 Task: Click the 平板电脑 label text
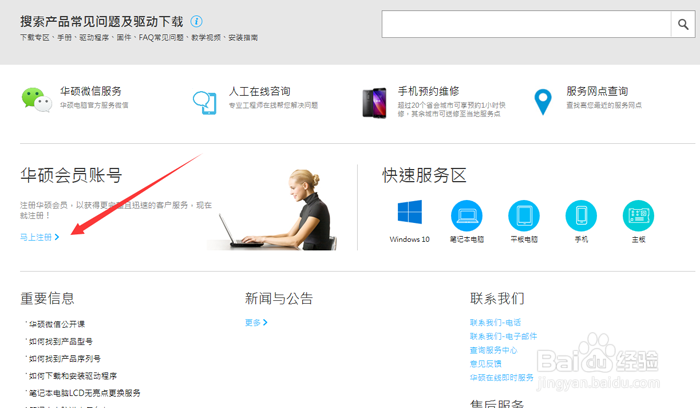524,239
